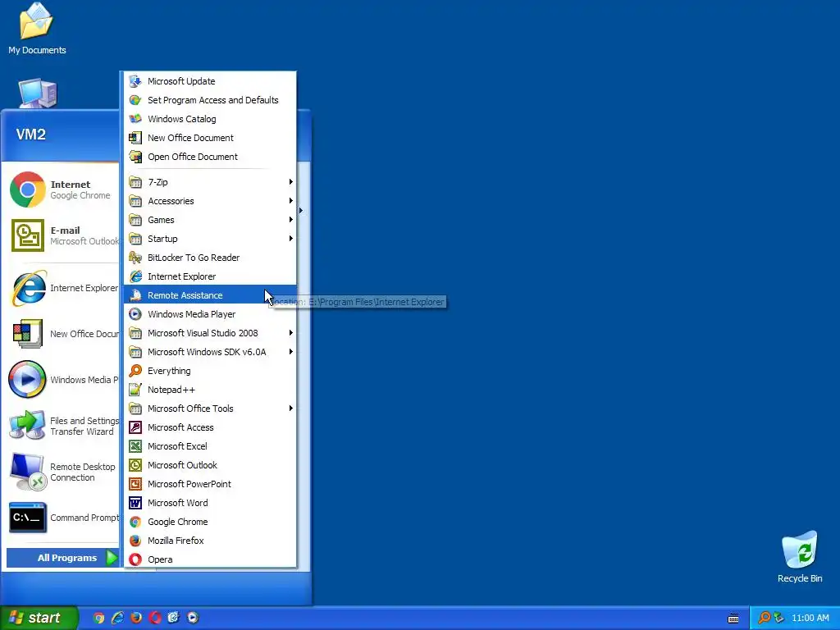The height and width of the screenshot is (630, 840).
Task: Click Set Program Access and Defaults
Action: point(210,100)
